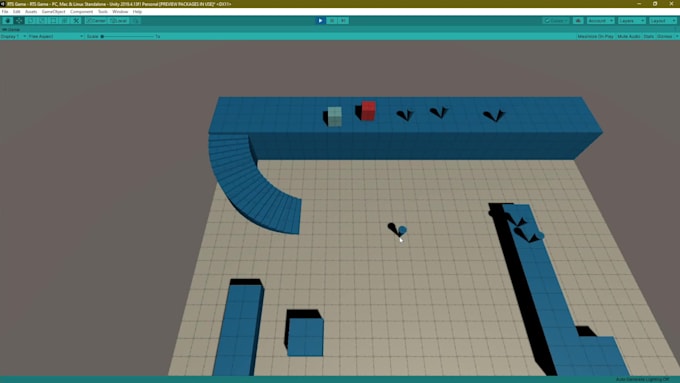Click the grid snapping icon
The width and height of the screenshot is (680, 383).
[x=135, y=21]
